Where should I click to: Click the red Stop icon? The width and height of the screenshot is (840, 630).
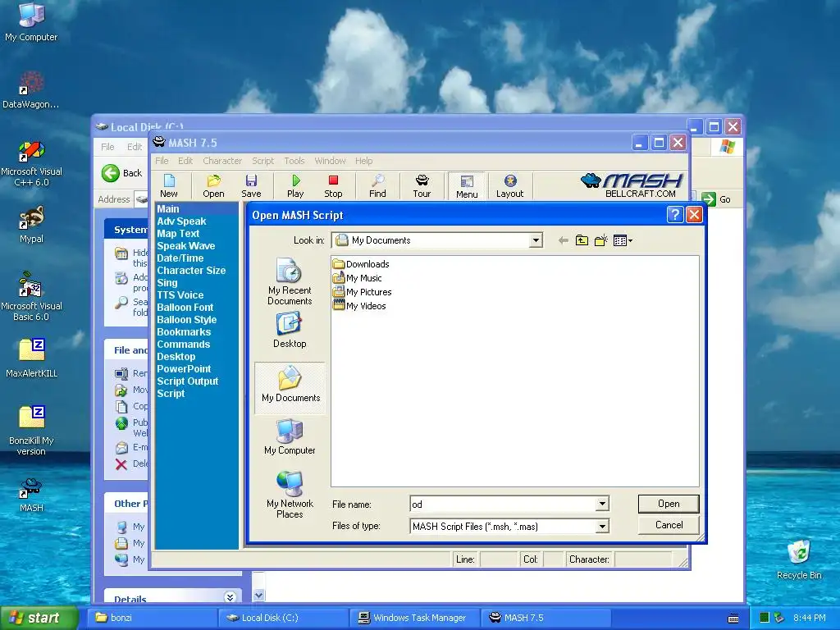[333, 185]
